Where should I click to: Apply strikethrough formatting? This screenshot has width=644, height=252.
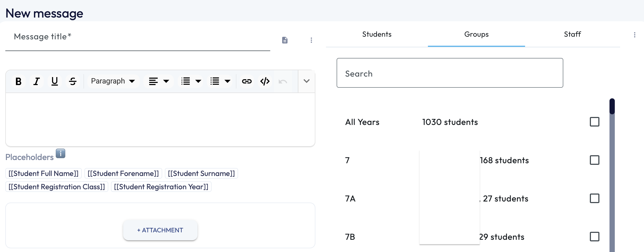[73, 81]
